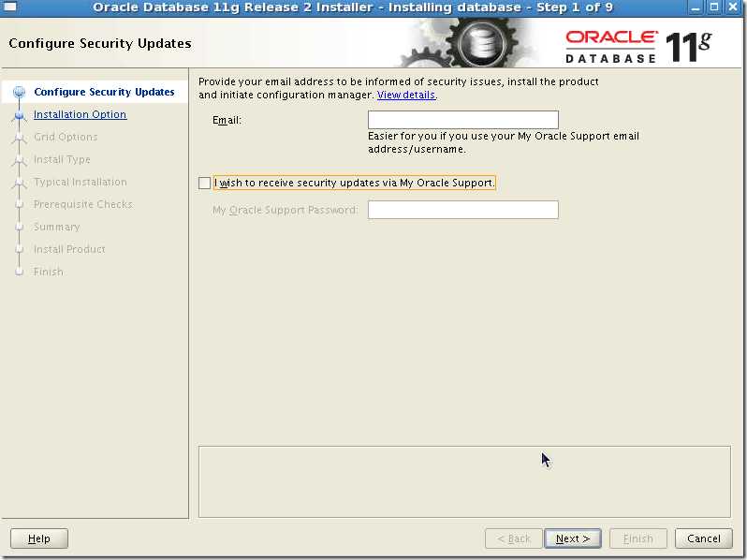Click the 'Configure Security Updates' page heading
This screenshot has height=560, width=747.
coord(100,43)
